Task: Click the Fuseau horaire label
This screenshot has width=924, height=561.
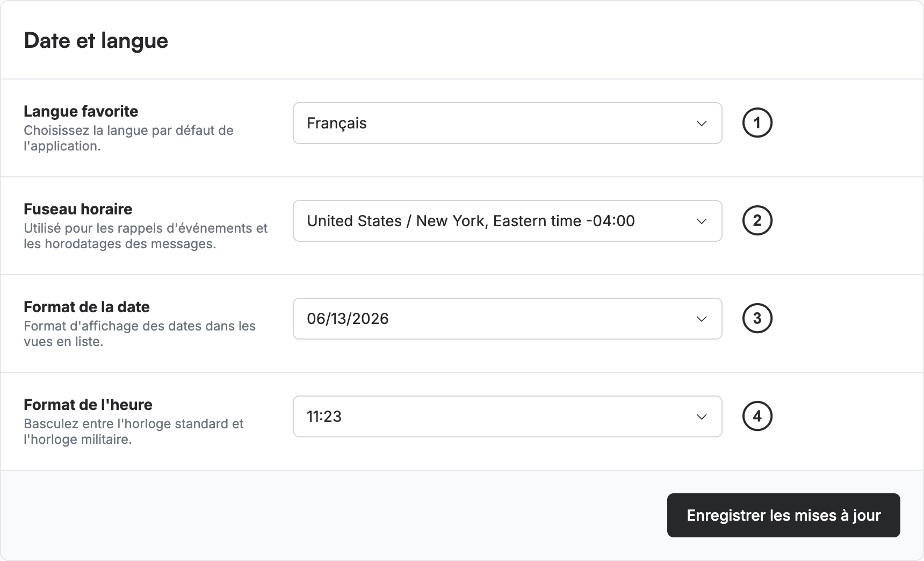Action: (x=78, y=209)
